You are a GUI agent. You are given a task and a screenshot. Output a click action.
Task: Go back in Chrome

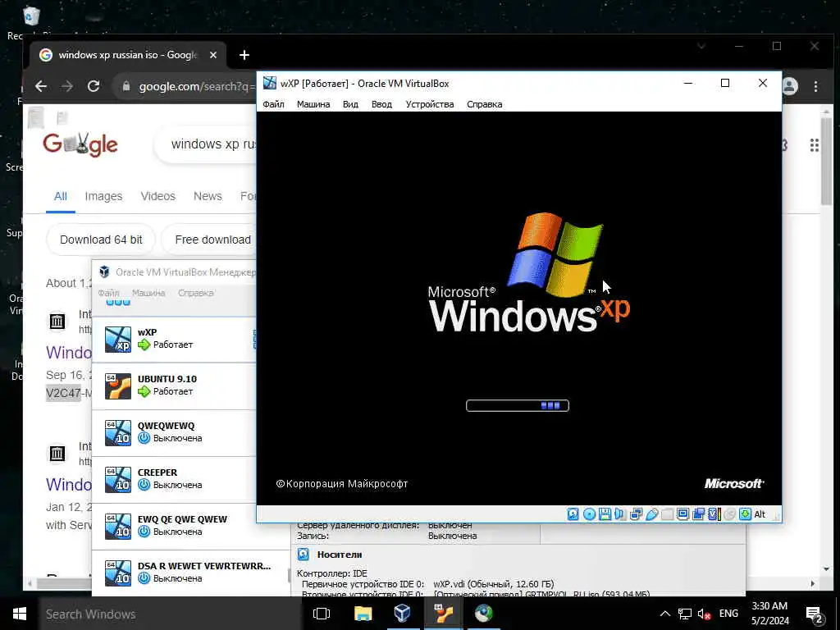[x=41, y=86]
